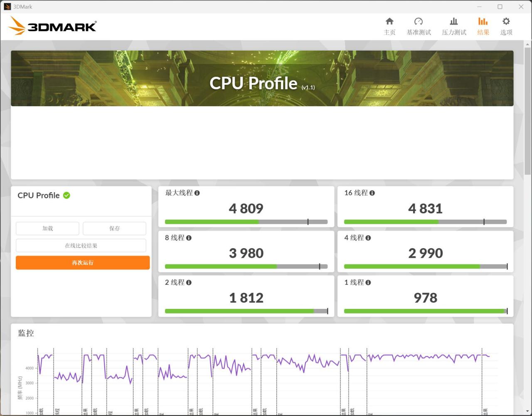Click the 2 线程 label

(x=175, y=283)
